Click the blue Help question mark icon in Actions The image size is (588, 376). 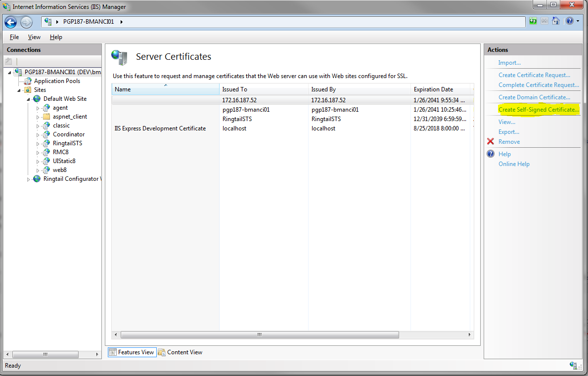(x=491, y=154)
